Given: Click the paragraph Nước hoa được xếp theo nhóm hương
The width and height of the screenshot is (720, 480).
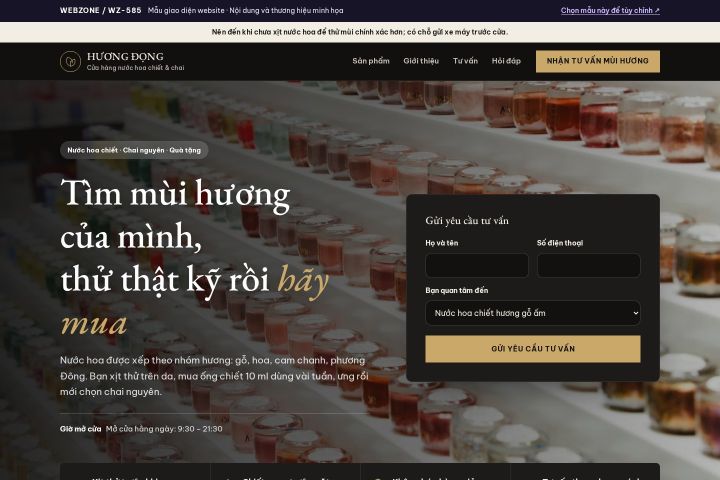Looking at the screenshot, I should point(214,376).
